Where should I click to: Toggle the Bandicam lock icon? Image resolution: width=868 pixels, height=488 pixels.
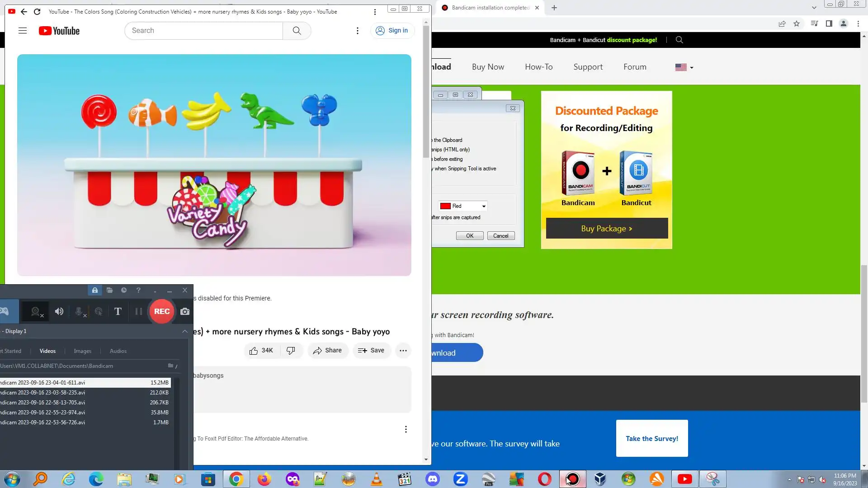tap(95, 291)
